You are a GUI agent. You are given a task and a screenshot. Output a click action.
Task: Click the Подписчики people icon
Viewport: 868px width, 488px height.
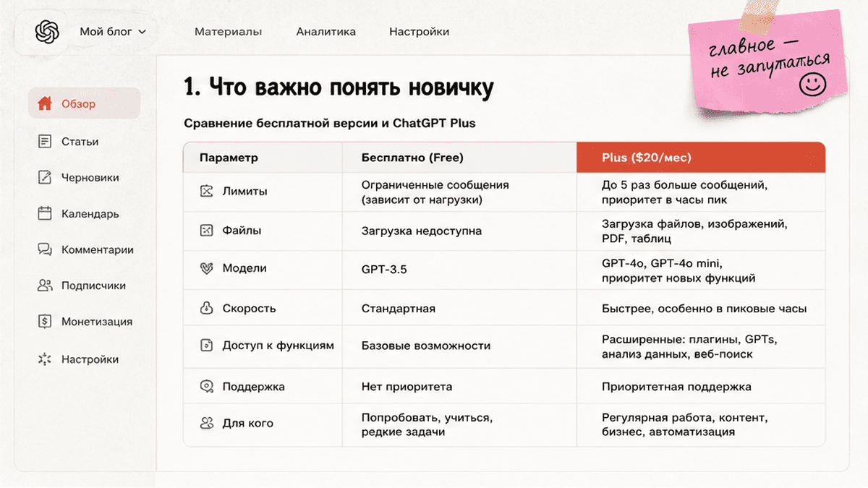[45, 286]
